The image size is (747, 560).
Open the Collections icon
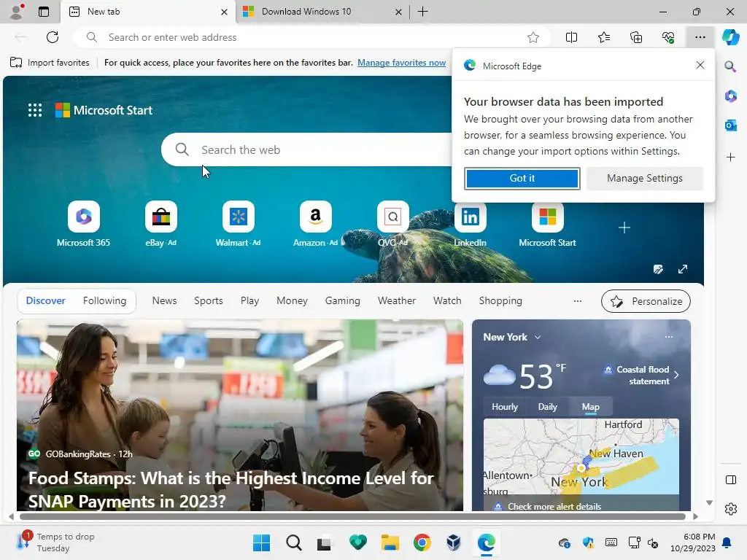tap(636, 37)
